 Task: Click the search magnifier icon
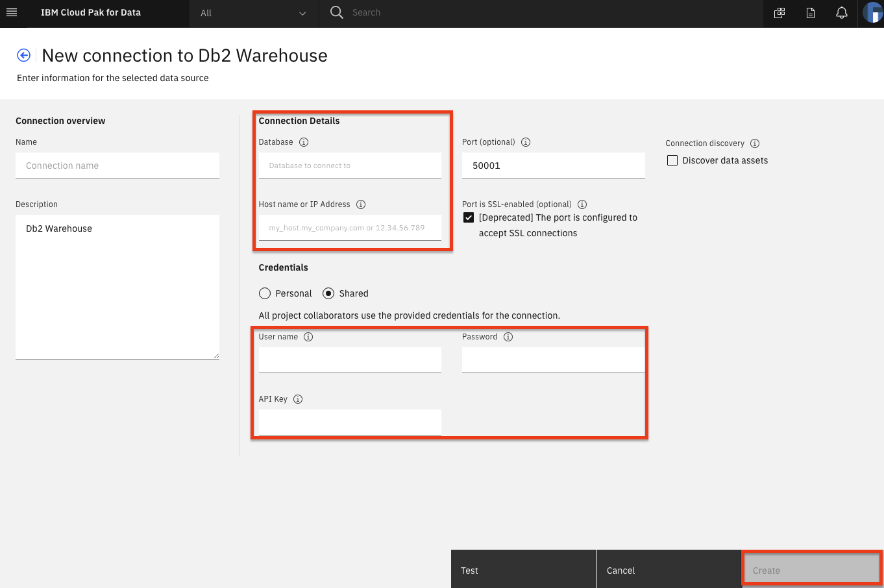click(x=336, y=12)
